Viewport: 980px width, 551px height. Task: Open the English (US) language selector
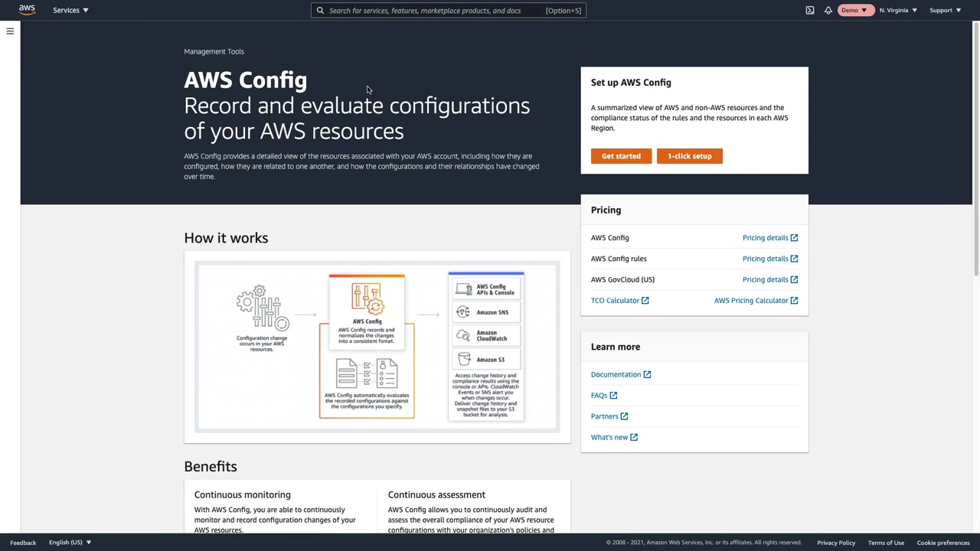pyautogui.click(x=70, y=543)
